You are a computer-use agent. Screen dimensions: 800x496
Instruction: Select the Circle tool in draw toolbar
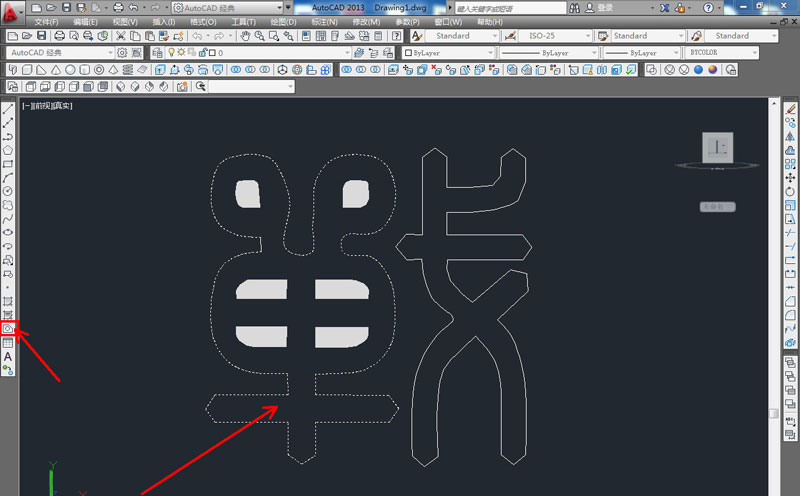tap(8, 190)
